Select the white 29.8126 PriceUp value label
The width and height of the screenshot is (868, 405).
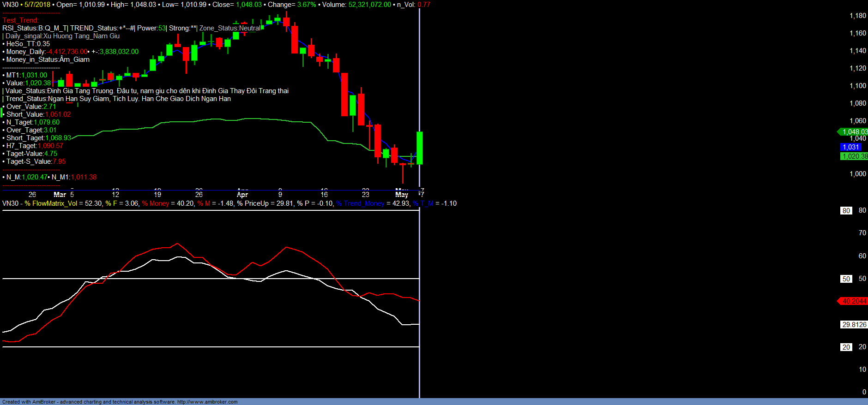pos(854,325)
